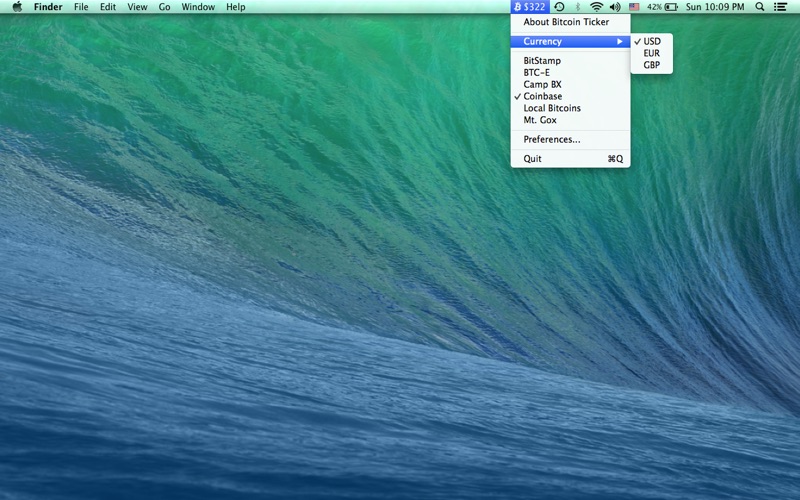Screen dimensions: 800x500
Task: Open the Time Machine status icon
Action: (560, 7)
